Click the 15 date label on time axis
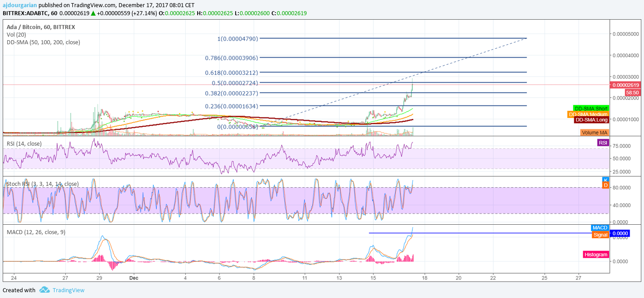The height and width of the screenshot is (298, 644). click(x=373, y=277)
